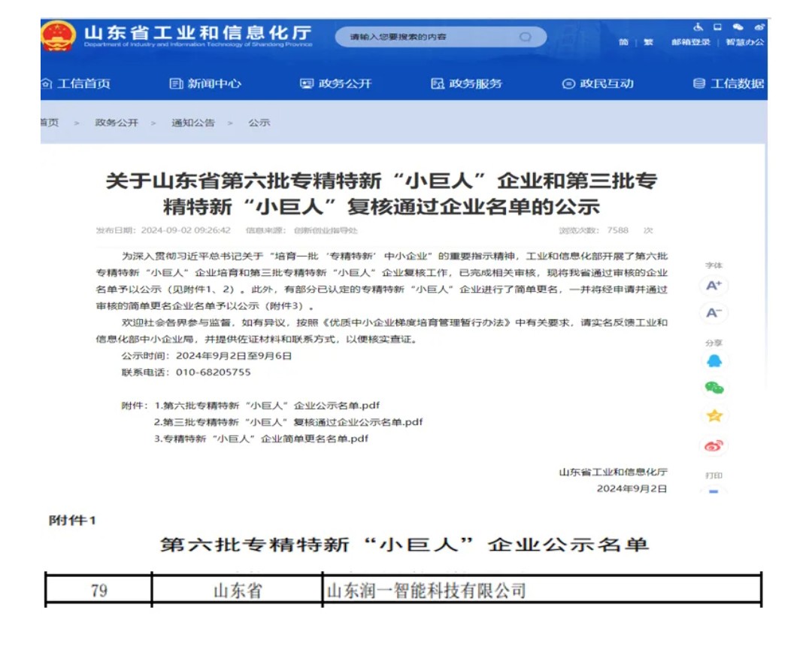
Task: Increase font size with the A+ icon
Action: coord(714,286)
